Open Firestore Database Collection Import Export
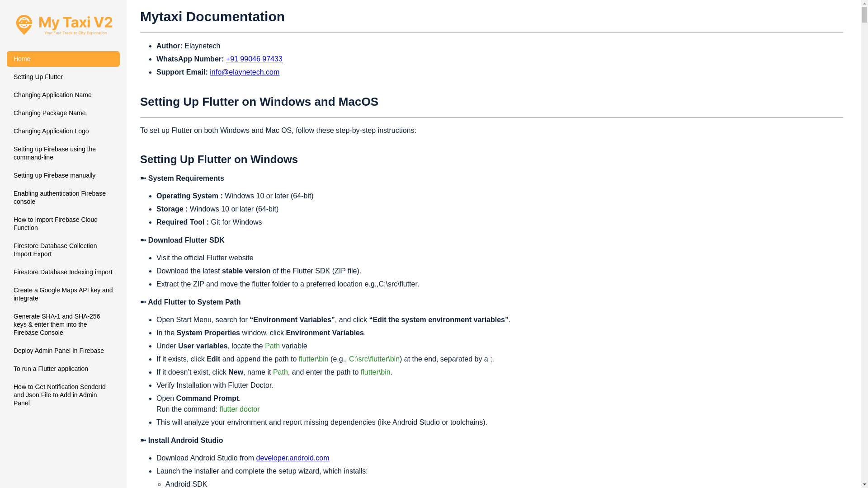 click(x=63, y=250)
